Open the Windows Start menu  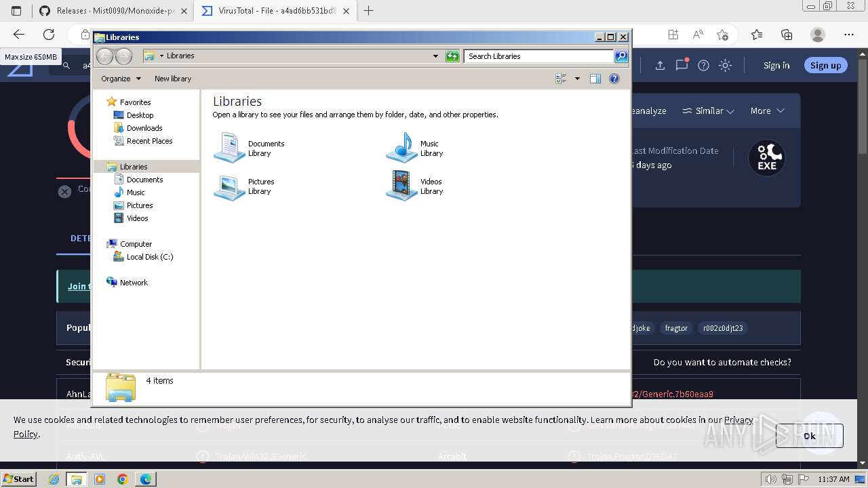(x=19, y=479)
